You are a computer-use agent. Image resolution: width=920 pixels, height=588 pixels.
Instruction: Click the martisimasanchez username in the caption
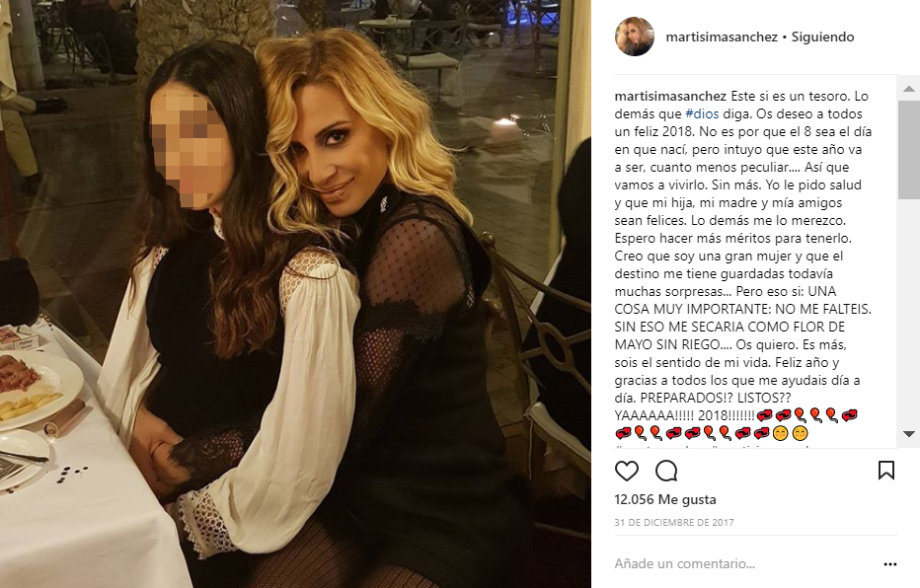click(670, 96)
